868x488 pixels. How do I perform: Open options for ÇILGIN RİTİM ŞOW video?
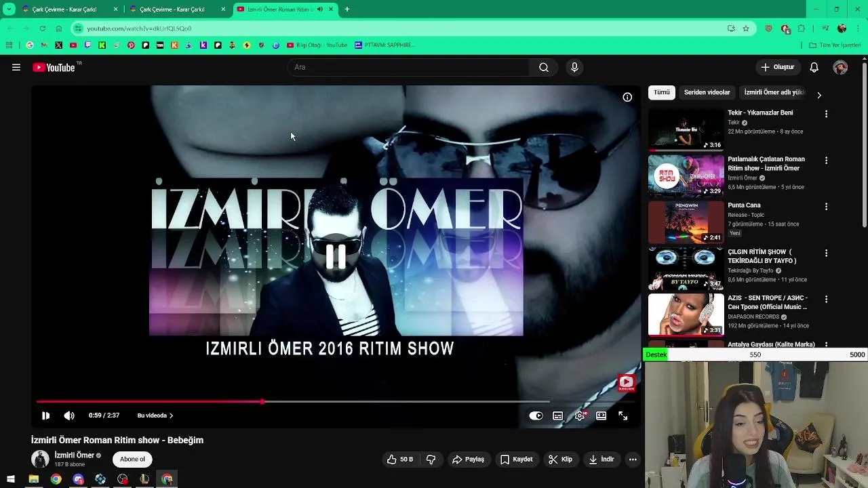826,253
